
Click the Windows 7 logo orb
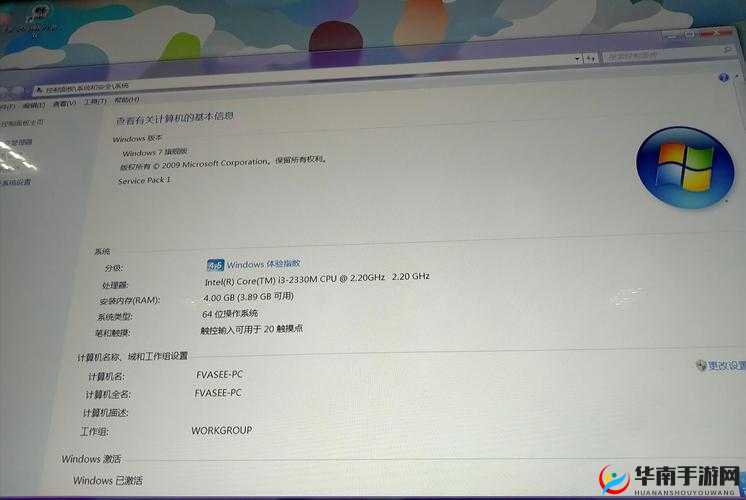685,167
